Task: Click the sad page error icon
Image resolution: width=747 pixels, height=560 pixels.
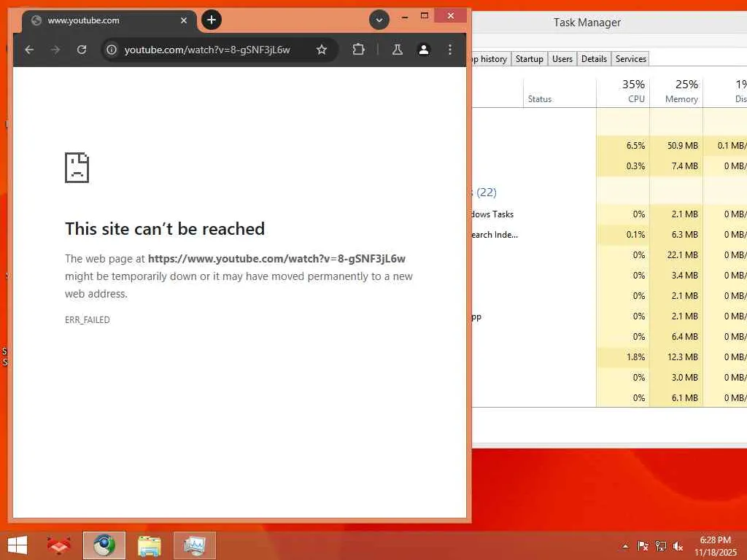Action: click(77, 168)
